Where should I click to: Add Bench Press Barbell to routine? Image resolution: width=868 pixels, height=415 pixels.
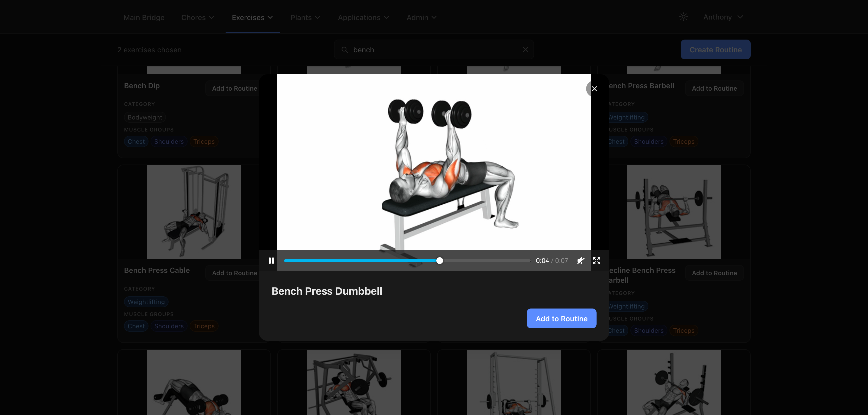tap(714, 88)
